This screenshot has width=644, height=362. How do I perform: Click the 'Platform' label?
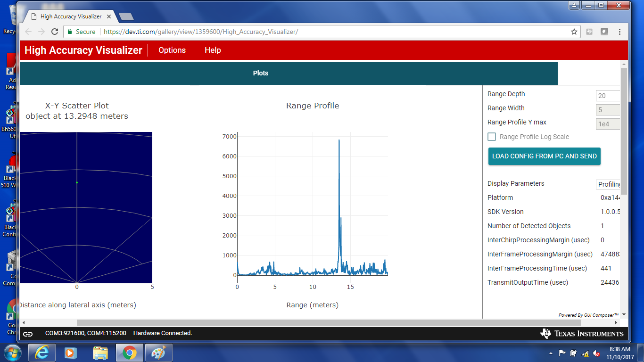(500, 197)
